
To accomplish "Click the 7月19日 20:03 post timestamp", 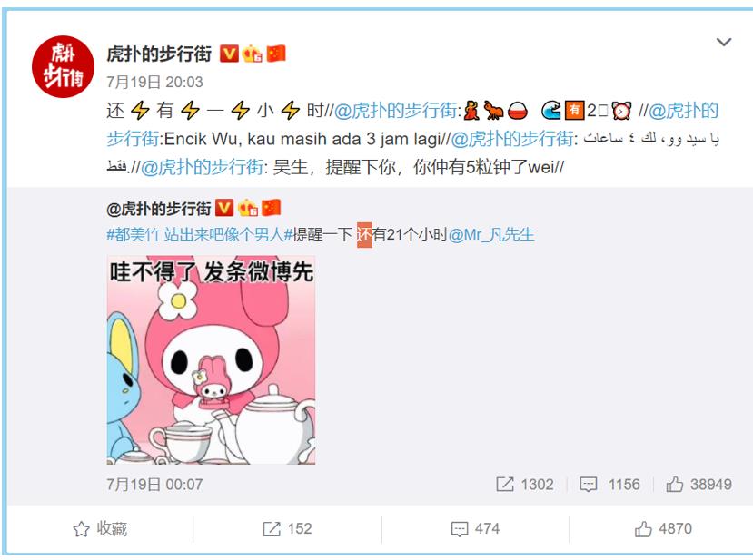I will pos(154,82).
